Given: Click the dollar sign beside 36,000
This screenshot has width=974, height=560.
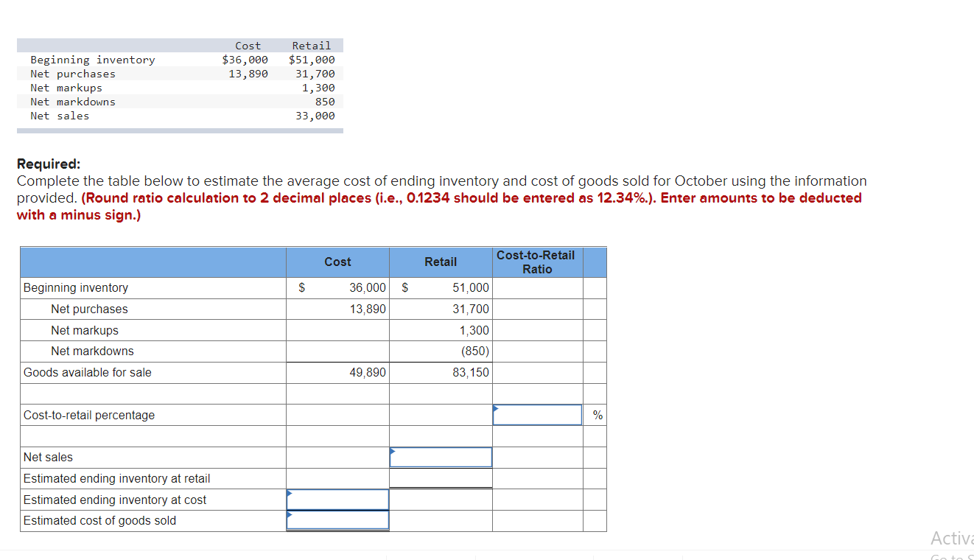Looking at the screenshot, I should click(x=301, y=287).
